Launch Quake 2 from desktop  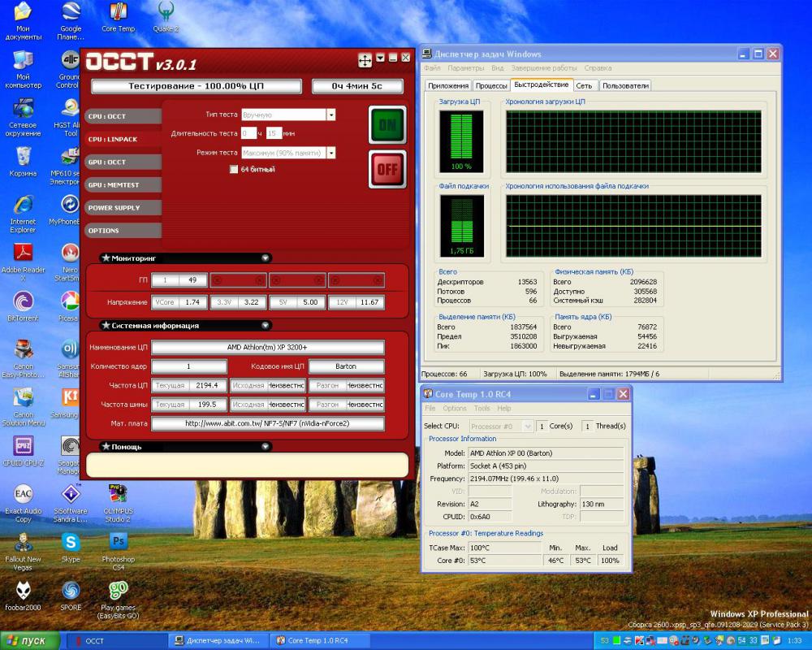coord(166,13)
